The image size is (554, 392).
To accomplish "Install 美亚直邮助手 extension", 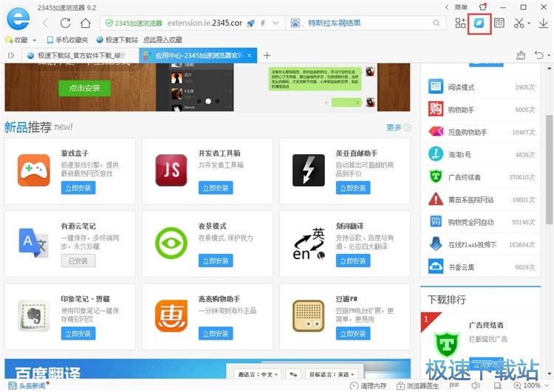I will coord(353,188).
